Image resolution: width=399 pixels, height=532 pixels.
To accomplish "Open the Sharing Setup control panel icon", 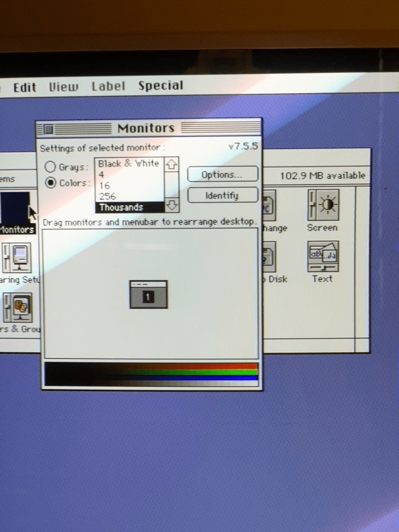I will [17, 258].
